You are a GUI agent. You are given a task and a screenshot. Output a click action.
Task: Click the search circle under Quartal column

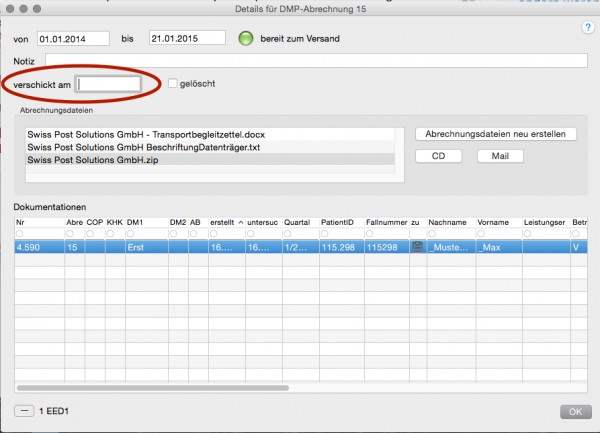tap(288, 233)
